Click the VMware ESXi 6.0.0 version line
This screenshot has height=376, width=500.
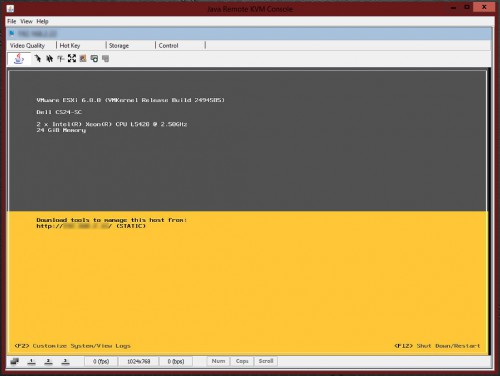[x=131, y=100]
